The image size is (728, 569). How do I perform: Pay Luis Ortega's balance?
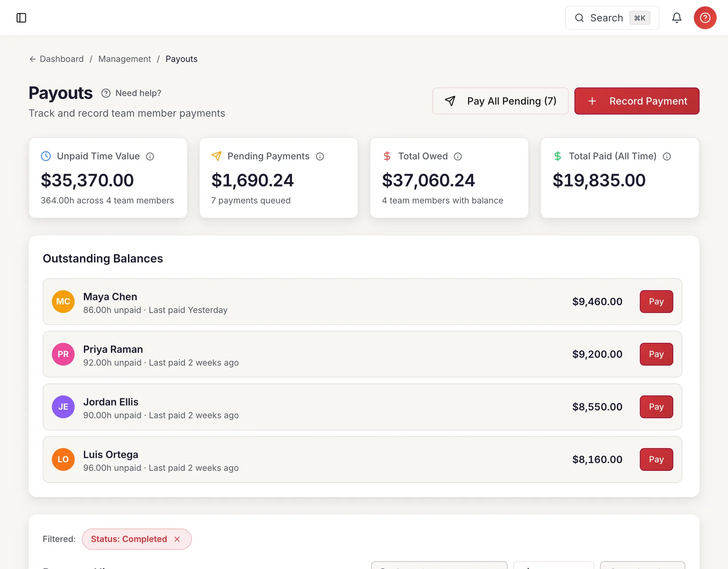coord(656,459)
